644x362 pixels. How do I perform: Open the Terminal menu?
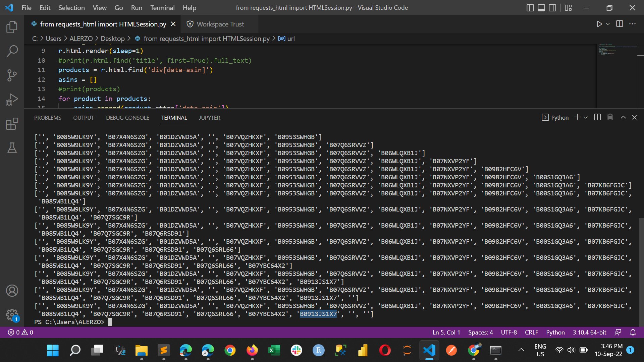point(162,8)
